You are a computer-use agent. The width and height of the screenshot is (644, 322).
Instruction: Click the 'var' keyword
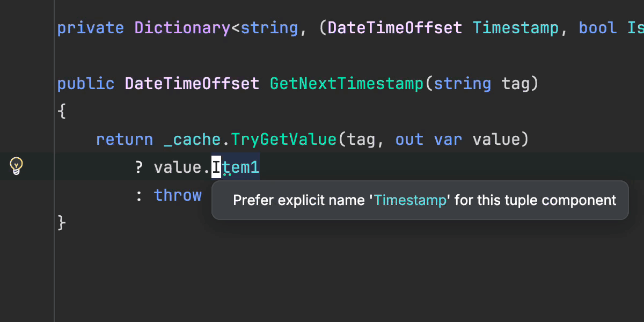tap(448, 140)
